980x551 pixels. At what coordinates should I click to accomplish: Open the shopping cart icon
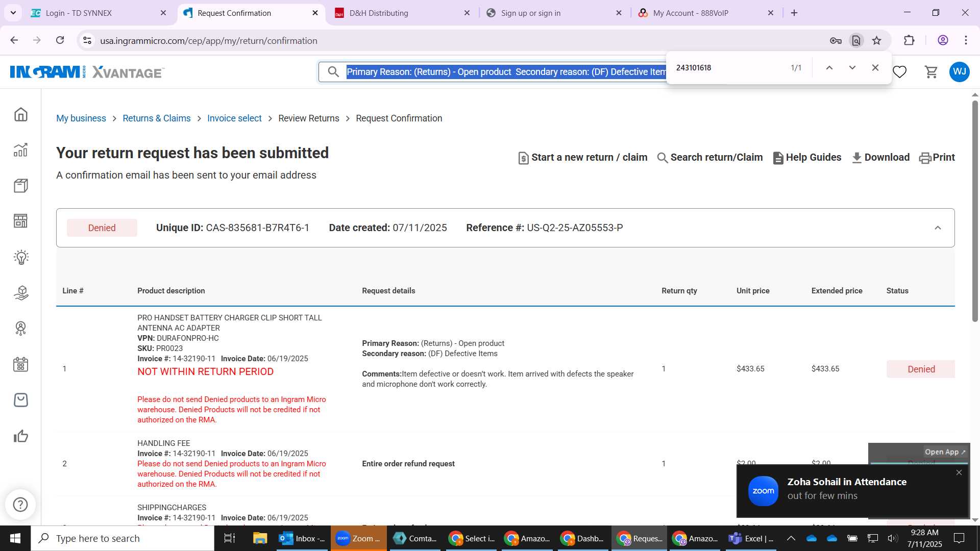point(932,72)
